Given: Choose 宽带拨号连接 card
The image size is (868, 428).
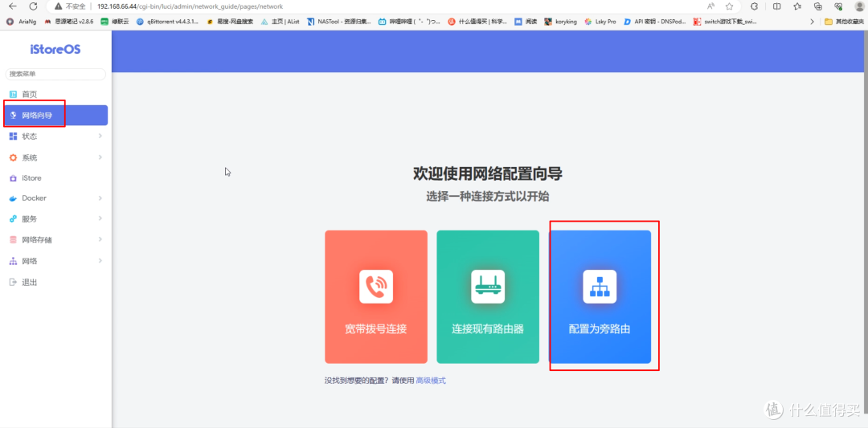Looking at the screenshot, I should coord(376,297).
